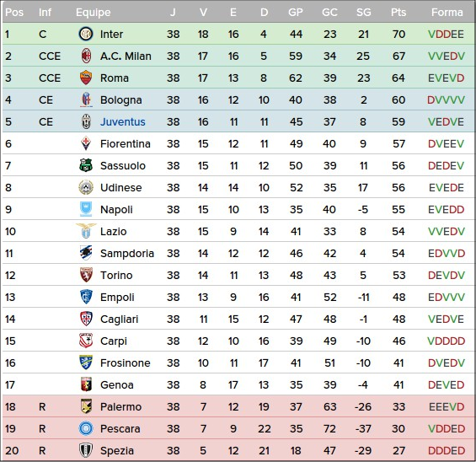
Task: Click the Lazio eagle crest
Action: point(86,231)
